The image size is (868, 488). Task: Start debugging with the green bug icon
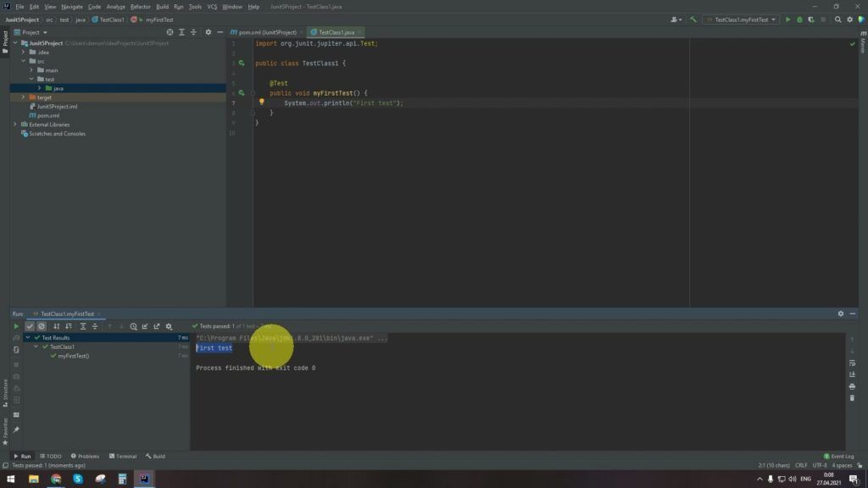pyautogui.click(x=798, y=19)
